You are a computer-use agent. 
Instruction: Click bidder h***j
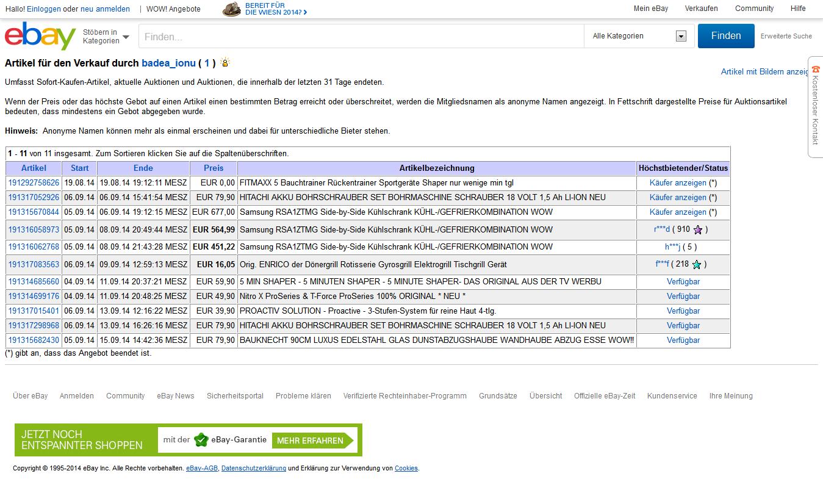[x=672, y=247]
